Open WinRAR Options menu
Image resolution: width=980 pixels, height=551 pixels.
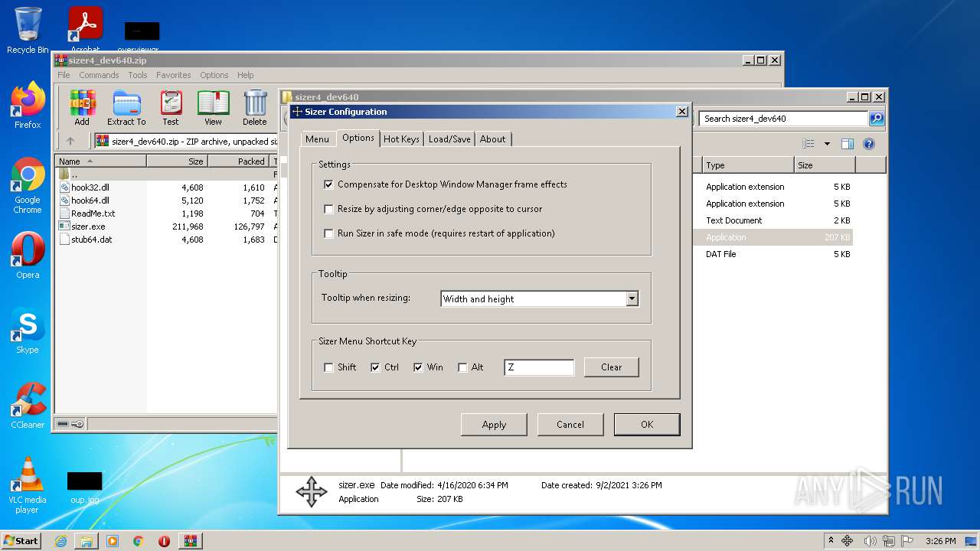214,75
